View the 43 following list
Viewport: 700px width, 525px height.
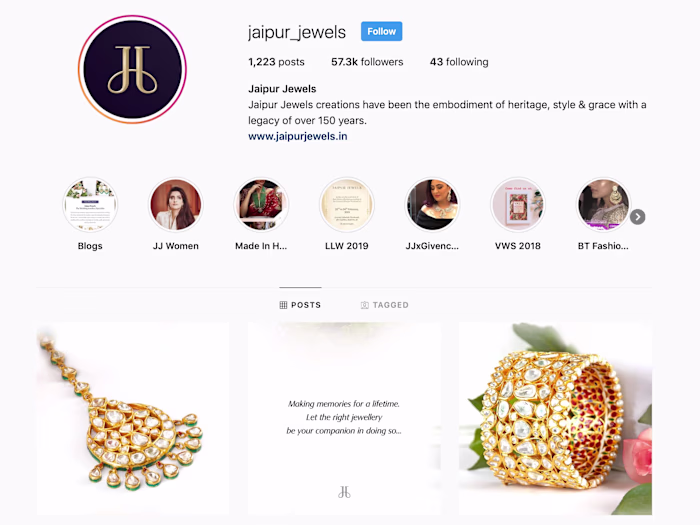pos(459,62)
